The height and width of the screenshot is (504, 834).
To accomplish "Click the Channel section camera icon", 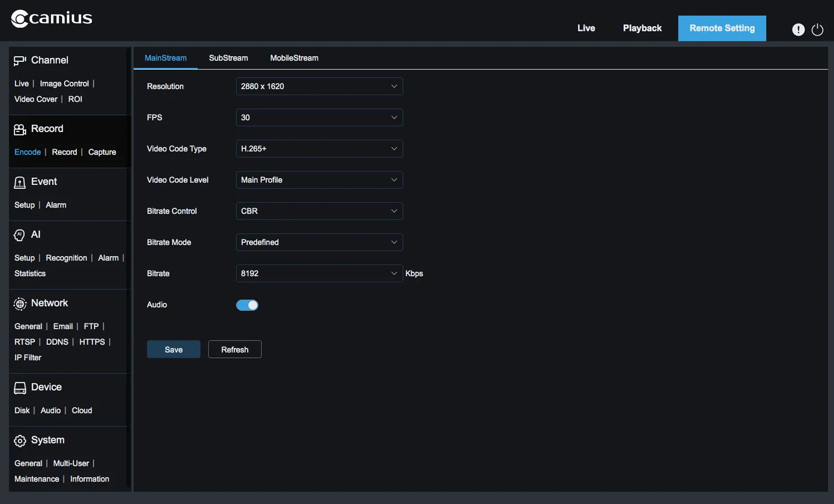I will pos(19,61).
